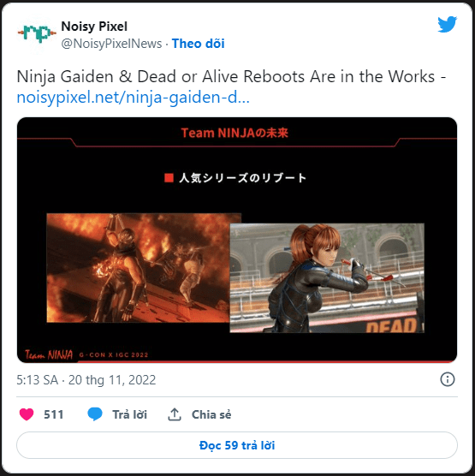The height and width of the screenshot is (476, 475).
Task: Click the Noisy Pixel display name
Action: [94, 27]
